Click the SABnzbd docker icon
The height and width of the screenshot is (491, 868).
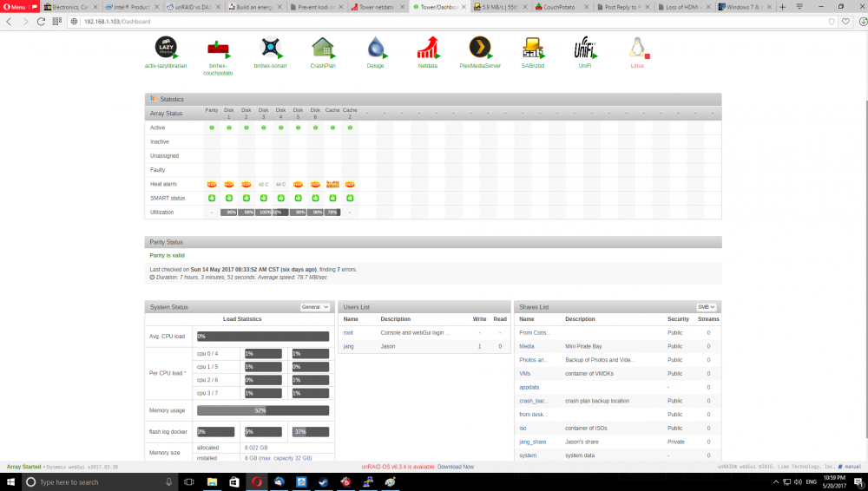(x=533, y=48)
